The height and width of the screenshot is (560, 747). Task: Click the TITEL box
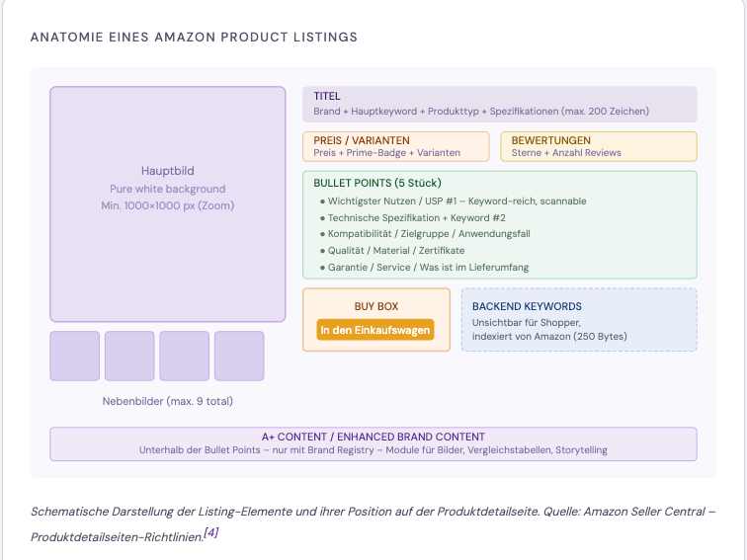[x=500, y=105]
